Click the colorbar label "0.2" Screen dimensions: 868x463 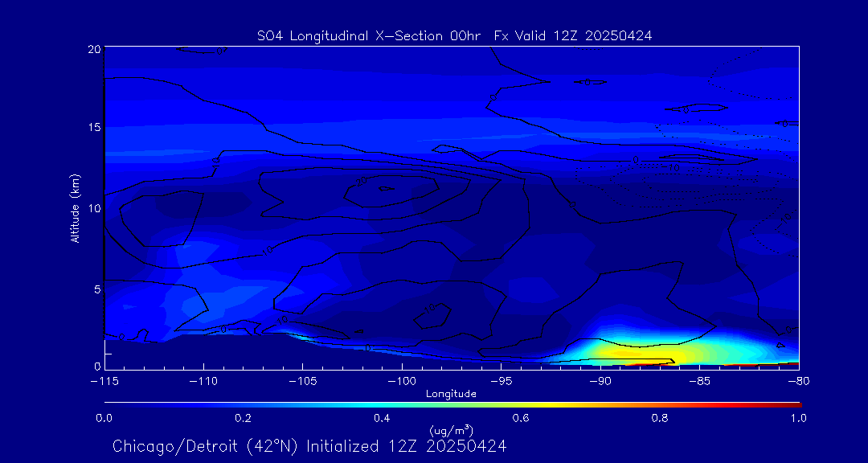point(243,419)
